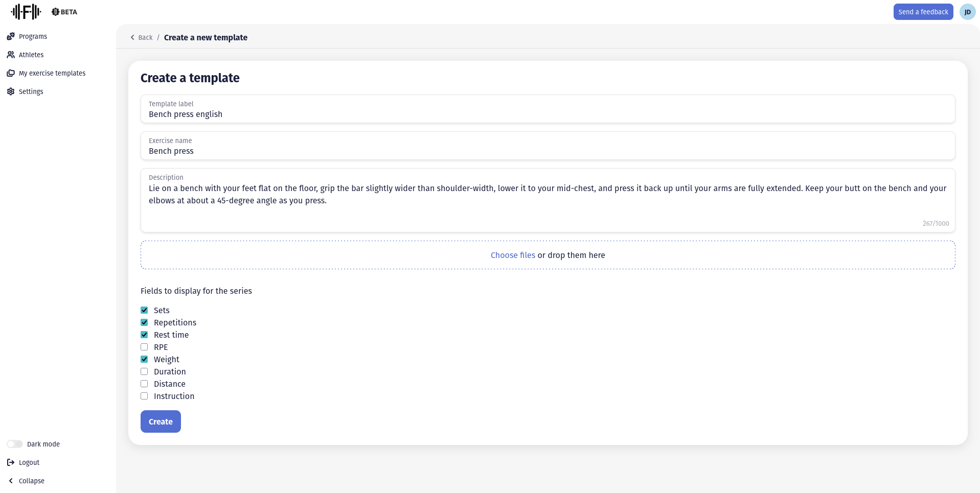Check the Duration checkbox

click(x=144, y=371)
